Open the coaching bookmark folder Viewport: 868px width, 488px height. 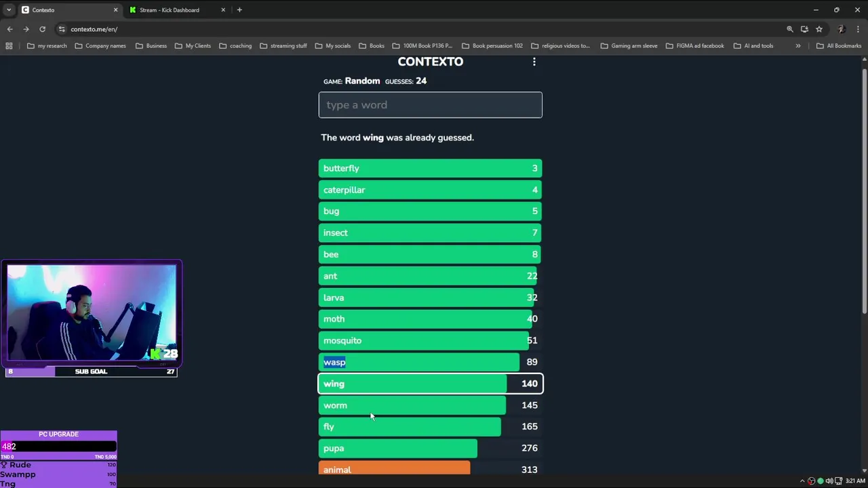click(235, 46)
